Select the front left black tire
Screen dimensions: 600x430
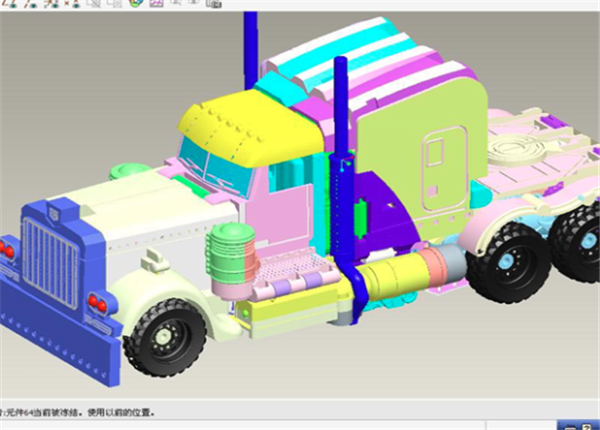click(x=165, y=337)
